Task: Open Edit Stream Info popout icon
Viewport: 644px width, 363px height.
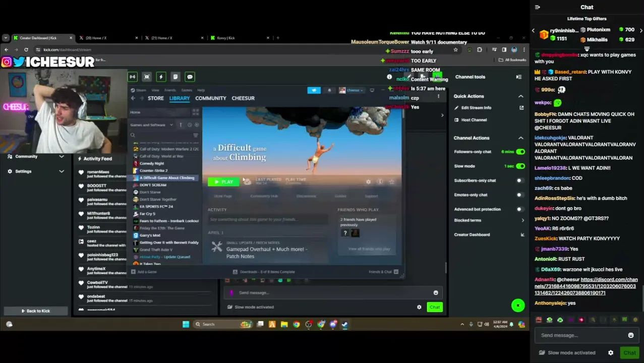Action: coord(521,107)
